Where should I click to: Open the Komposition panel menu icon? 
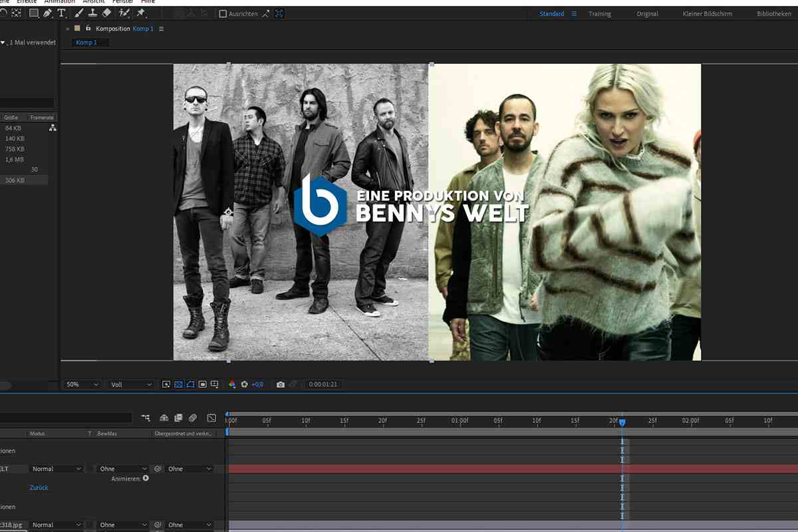(162, 29)
